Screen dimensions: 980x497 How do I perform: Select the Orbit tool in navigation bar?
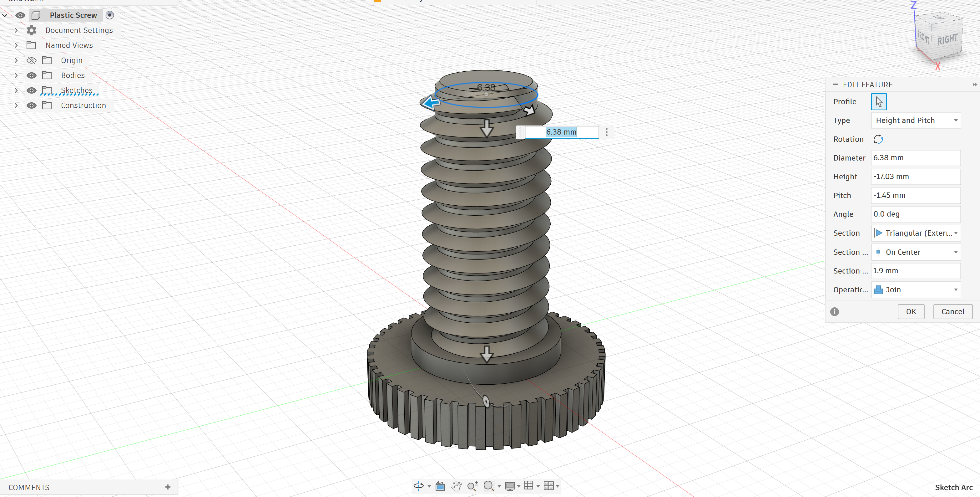[418, 485]
